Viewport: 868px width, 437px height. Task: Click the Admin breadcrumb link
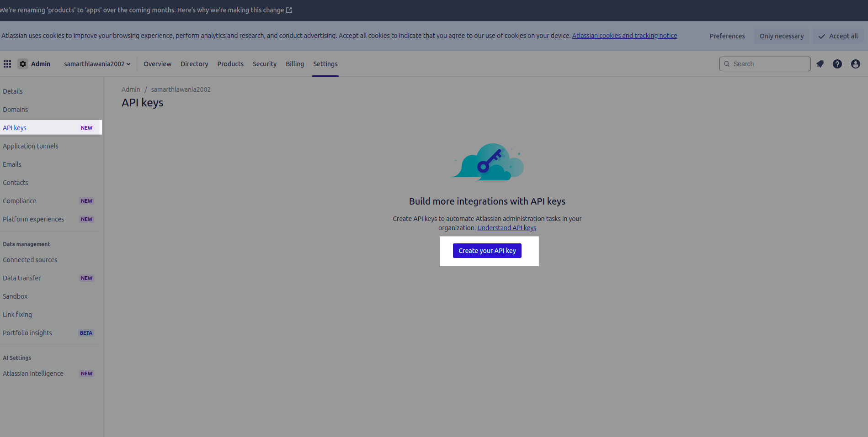tap(131, 90)
